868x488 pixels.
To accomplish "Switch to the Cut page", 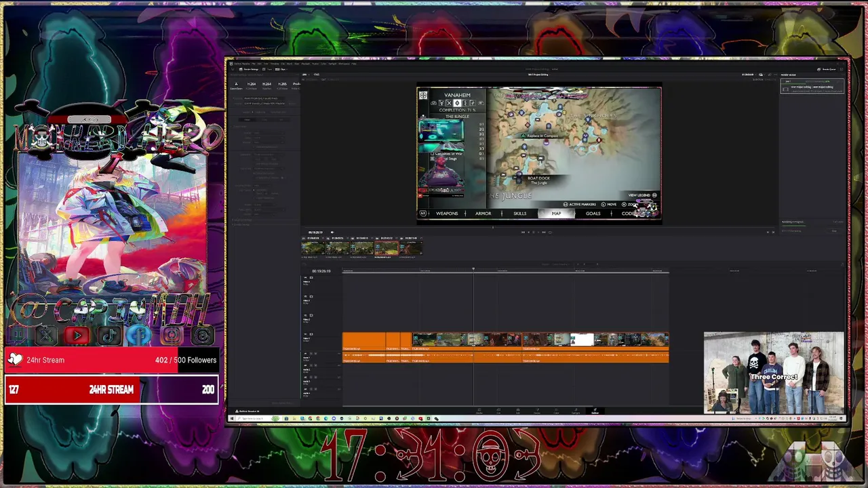I will point(498,411).
